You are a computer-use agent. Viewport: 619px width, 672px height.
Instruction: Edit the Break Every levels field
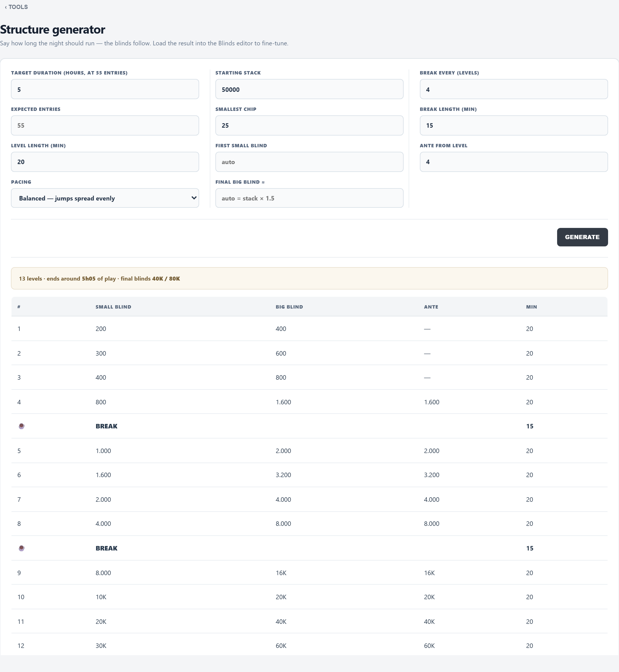tap(513, 89)
